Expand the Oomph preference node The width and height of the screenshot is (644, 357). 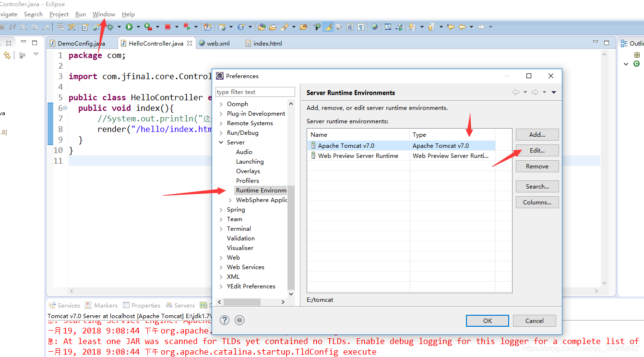point(221,104)
